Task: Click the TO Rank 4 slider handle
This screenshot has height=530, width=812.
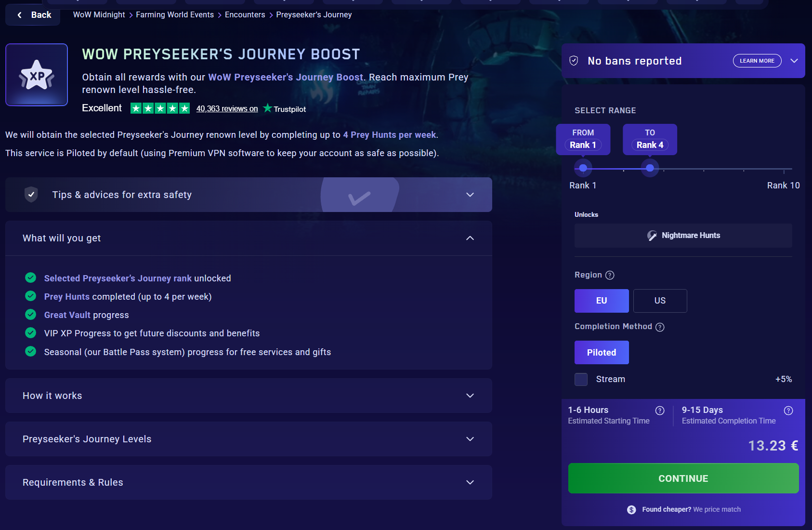Action: coord(650,168)
